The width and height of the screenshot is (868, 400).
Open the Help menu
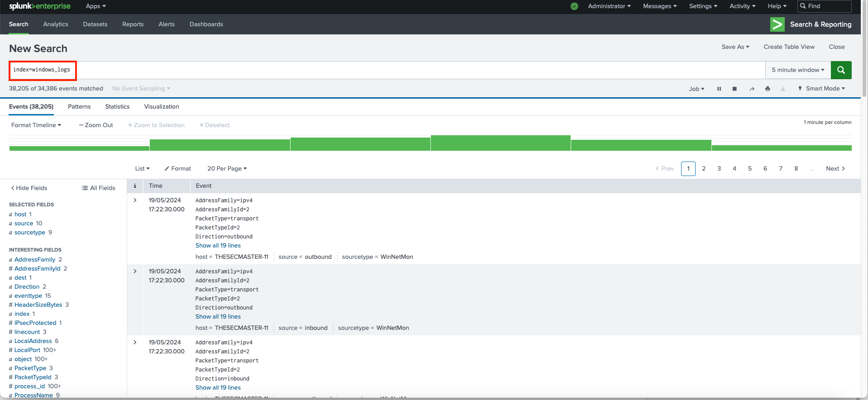[777, 6]
